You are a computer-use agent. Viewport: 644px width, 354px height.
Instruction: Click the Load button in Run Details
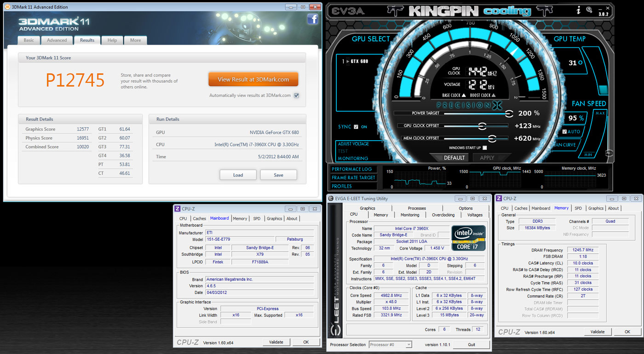tap(238, 175)
